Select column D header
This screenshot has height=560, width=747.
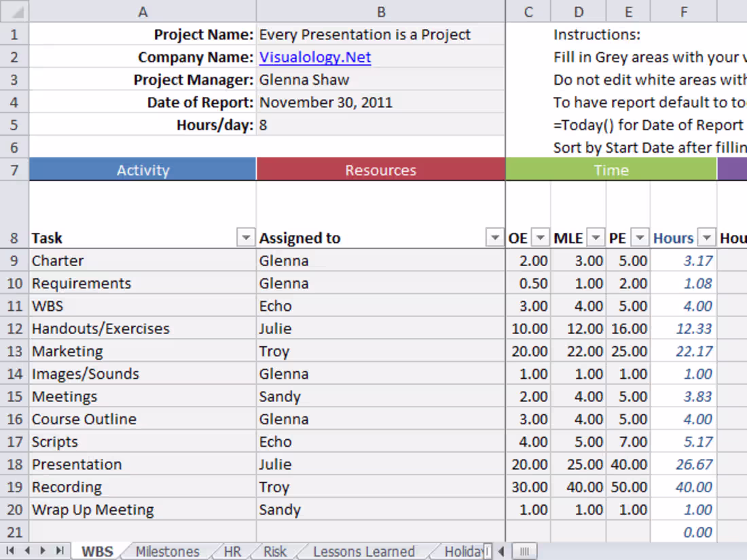pyautogui.click(x=579, y=12)
